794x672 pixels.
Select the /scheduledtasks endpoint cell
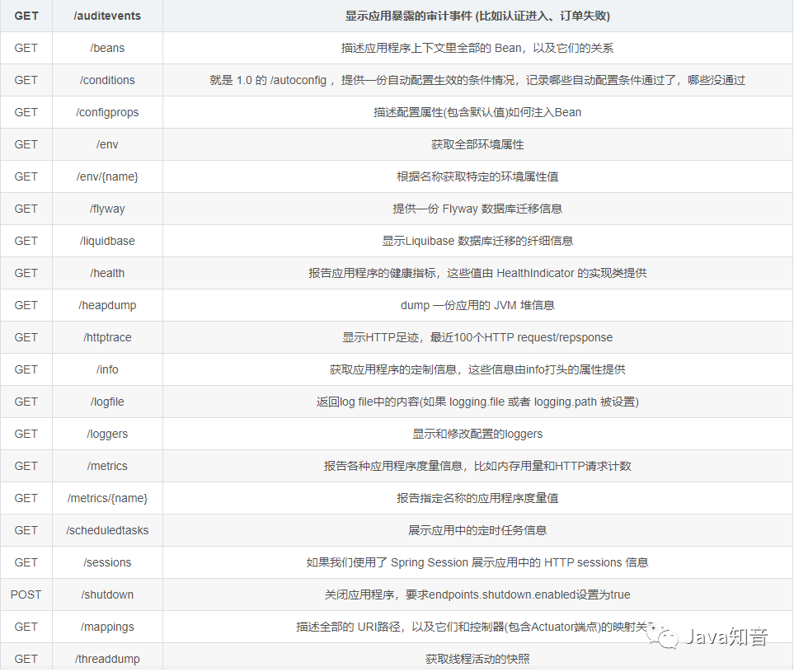click(107, 530)
